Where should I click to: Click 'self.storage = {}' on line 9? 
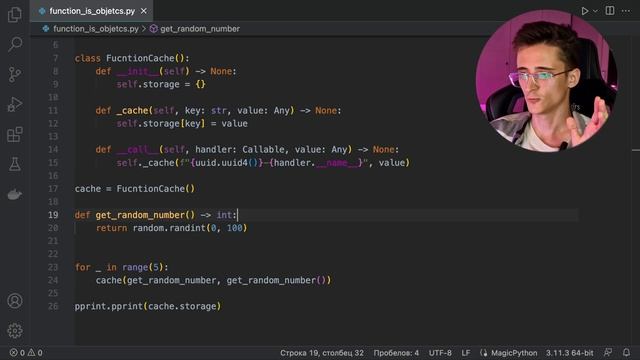click(x=161, y=84)
